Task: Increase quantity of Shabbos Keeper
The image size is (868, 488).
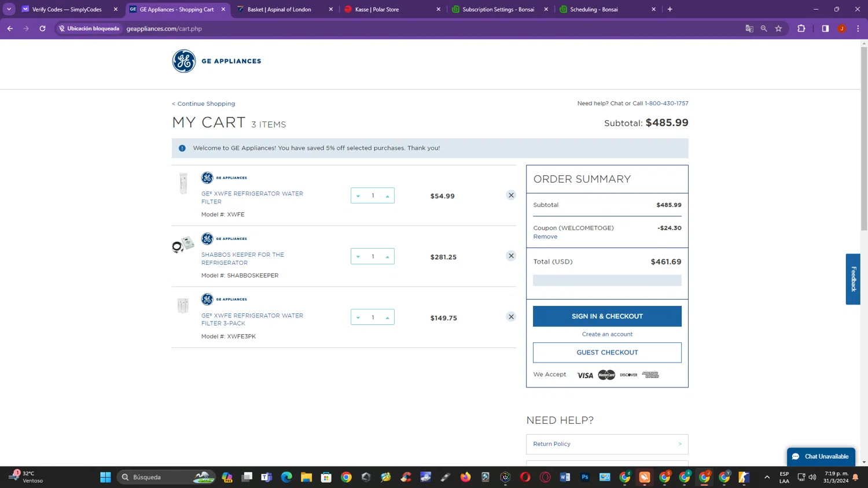Action: (x=388, y=257)
